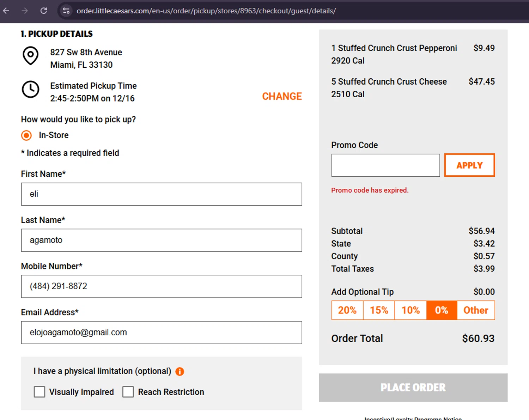The width and height of the screenshot is (529, 420).
Task: Select the 15% tip option
Action: point(379,310)
